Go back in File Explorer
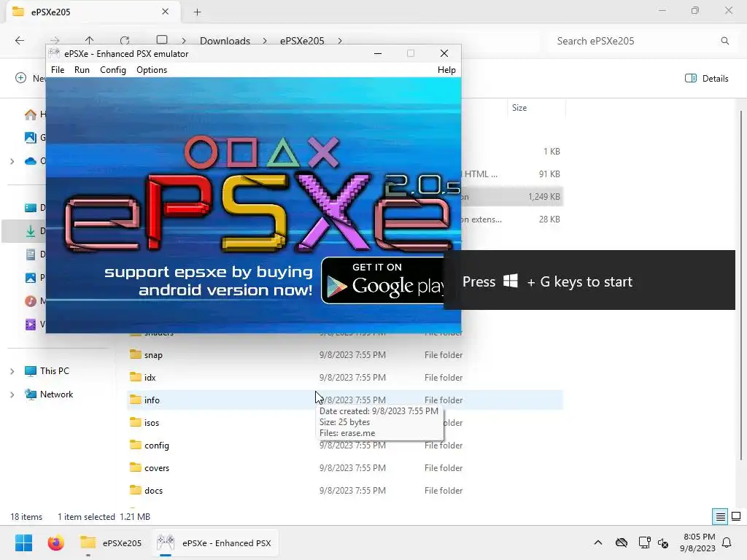 click(20, 41)
